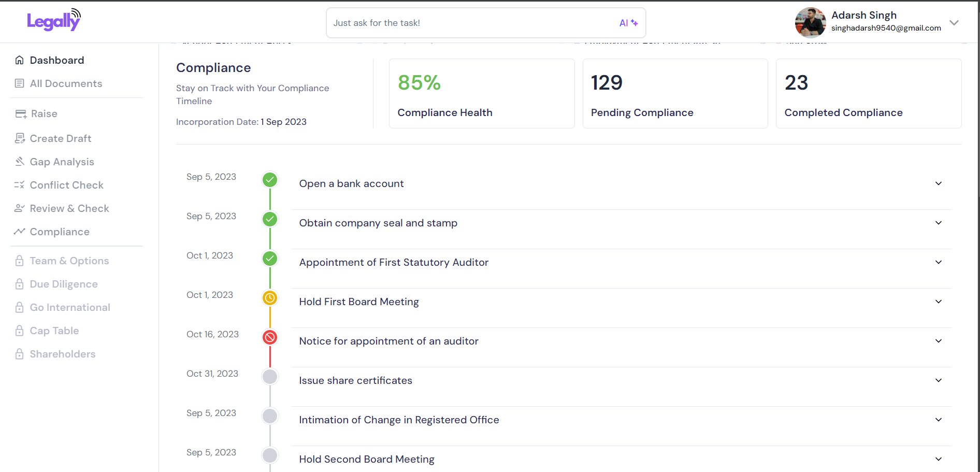Click the All Documents sidebar icon
The image size is (980, 472).
[20, 83]
